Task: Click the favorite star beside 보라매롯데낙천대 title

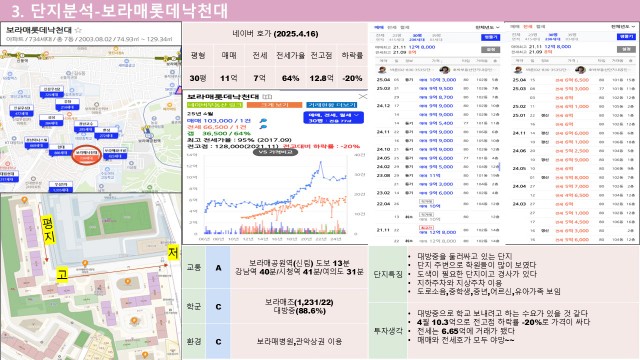Action: click(x=78, y=30)
